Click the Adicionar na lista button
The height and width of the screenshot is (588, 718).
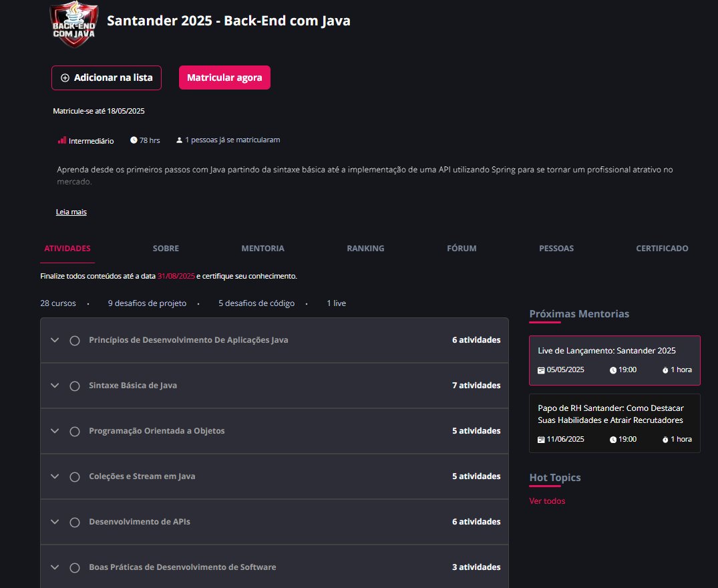[x=106, y=78]
